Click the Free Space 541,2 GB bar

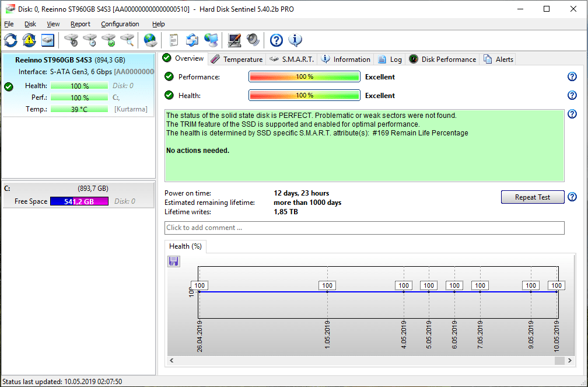coord(79,201)
